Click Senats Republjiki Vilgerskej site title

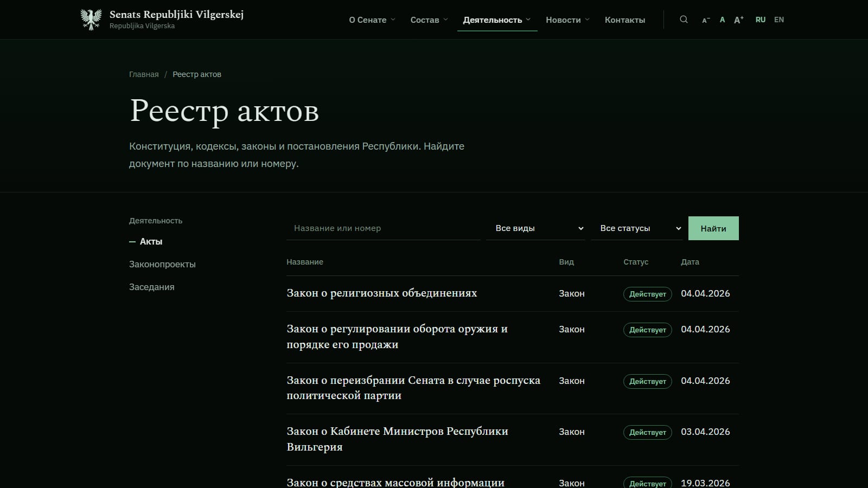point(176,15)
